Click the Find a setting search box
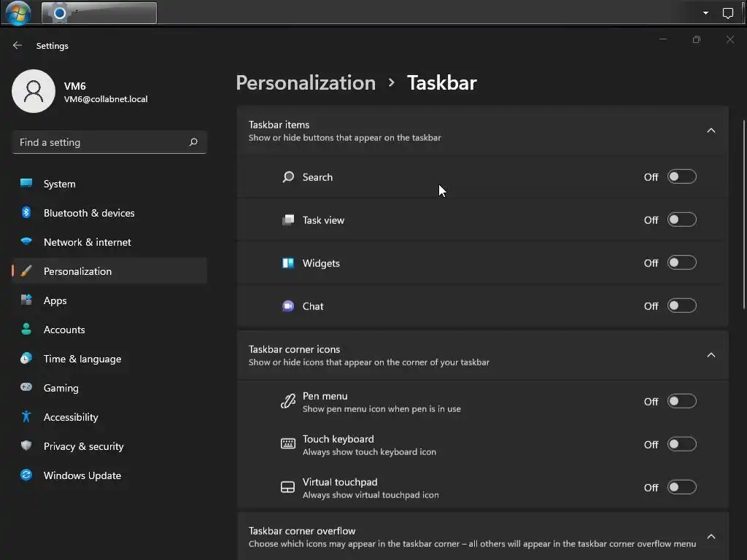This screenshot has width=747, height=560. (102, 142)
